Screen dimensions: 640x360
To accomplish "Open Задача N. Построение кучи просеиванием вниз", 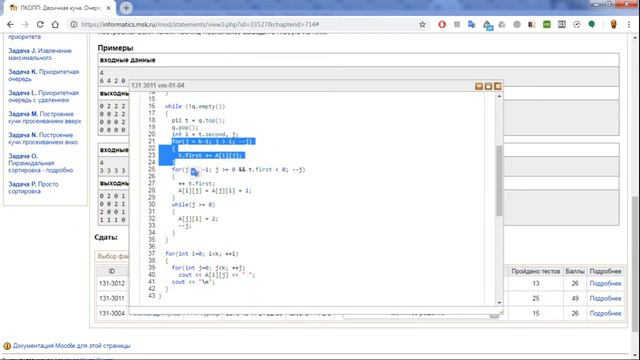I will (43, 138).
